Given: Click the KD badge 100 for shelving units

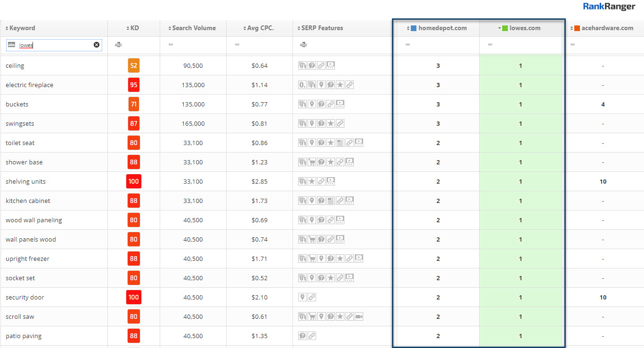Looking at the screenshot, I should click(x=134, y=181).
